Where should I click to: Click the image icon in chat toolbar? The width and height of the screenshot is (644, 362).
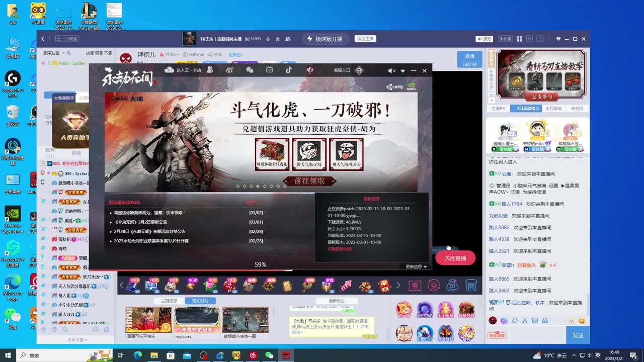pyautogui.click(x=535, y=321)
